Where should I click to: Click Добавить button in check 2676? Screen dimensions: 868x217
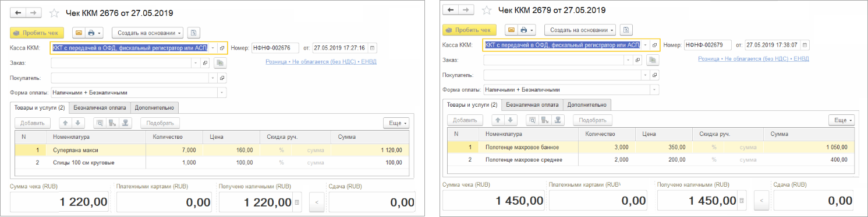coord(33,123)
